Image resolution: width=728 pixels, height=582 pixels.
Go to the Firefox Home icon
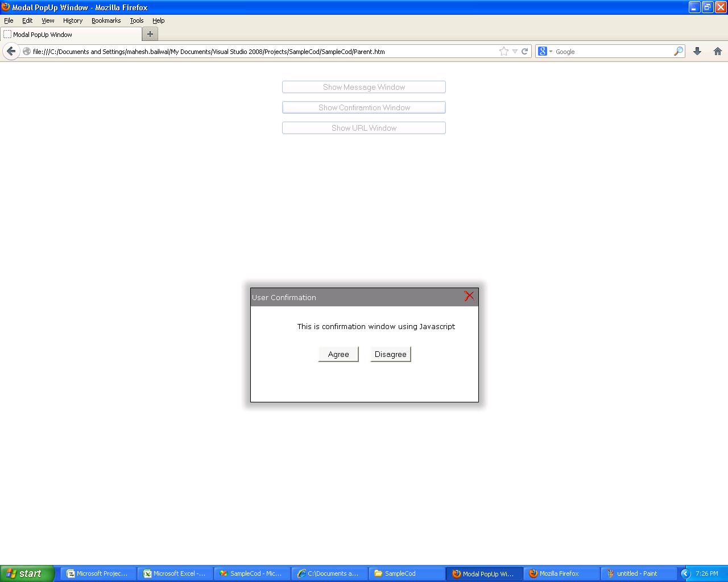pyautogui.click(x=718, y=51)
